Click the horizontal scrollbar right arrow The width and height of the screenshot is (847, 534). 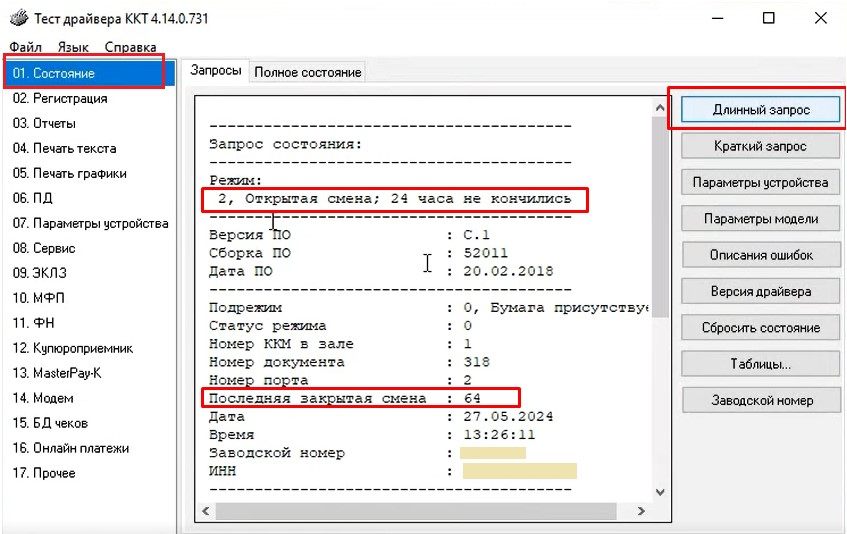point(641,511)
